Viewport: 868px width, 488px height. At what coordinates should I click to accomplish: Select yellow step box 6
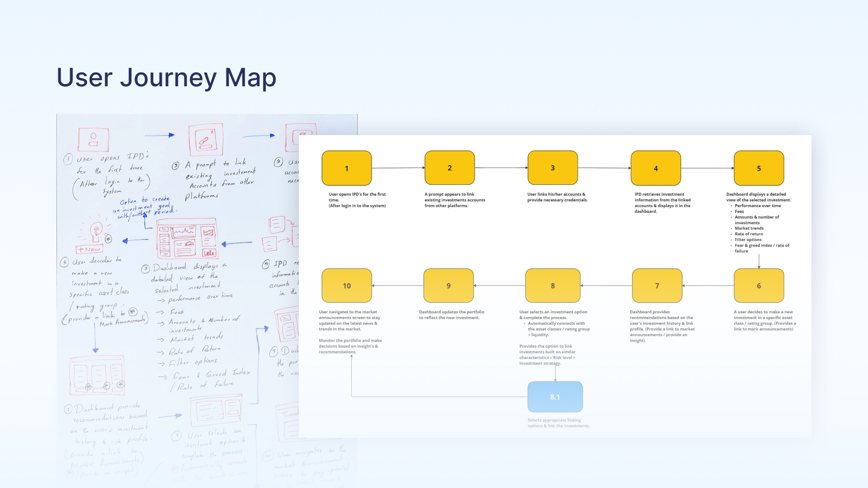point(759,286)
